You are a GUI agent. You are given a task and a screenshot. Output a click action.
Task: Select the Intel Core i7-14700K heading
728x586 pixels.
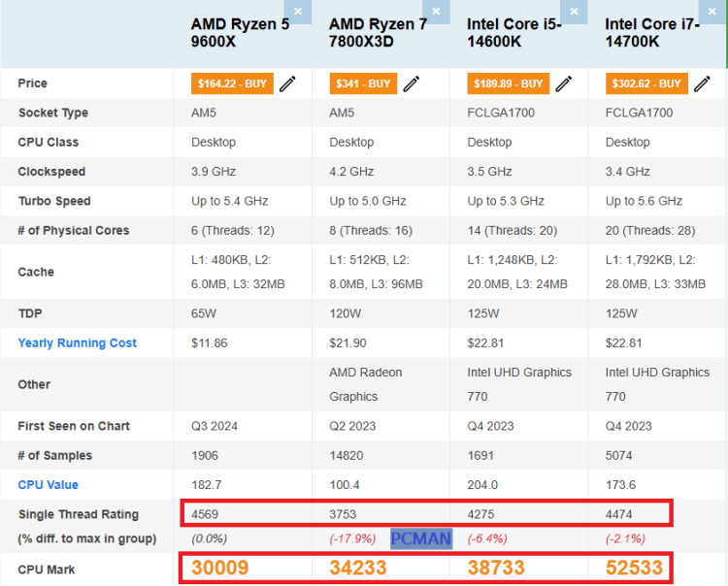click(x=652, y=32)
